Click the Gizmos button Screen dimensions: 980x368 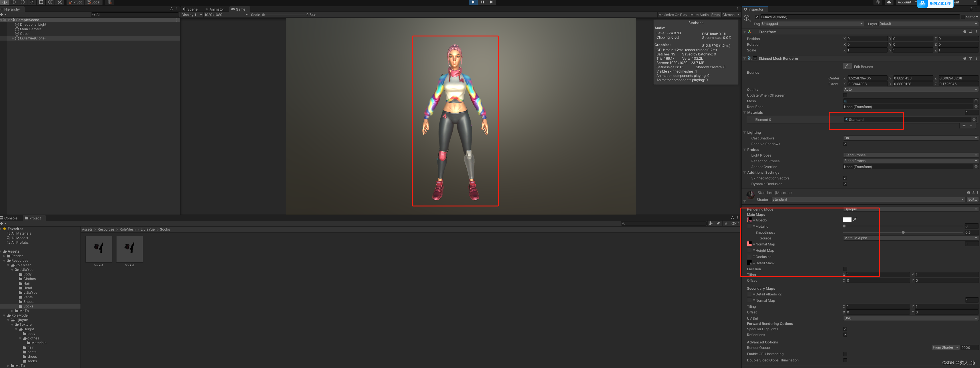[x=728, y=15]
